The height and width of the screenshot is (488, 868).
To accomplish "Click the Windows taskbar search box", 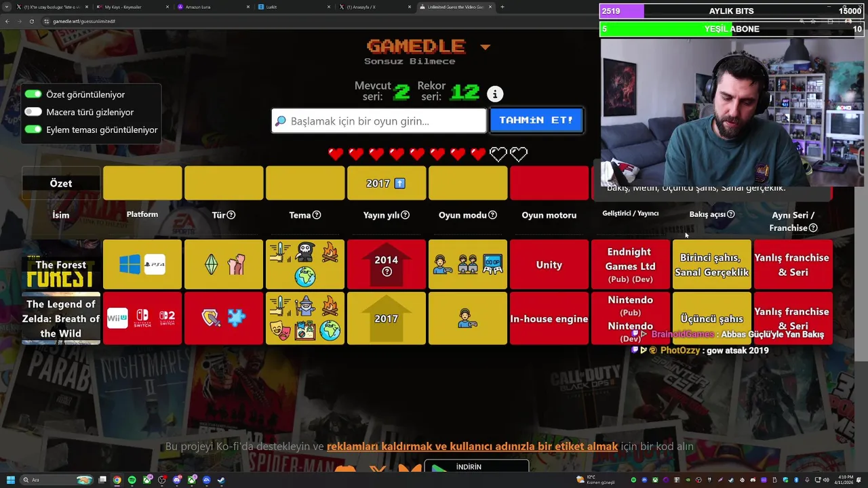I will tap(57, 480).
